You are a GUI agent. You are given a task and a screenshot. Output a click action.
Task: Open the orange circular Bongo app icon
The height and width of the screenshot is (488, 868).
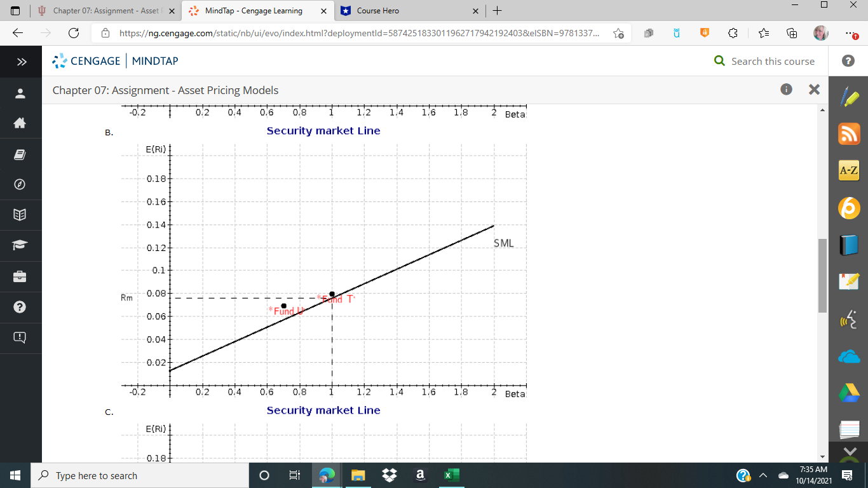pyautogui.click(x=849, y=207)
